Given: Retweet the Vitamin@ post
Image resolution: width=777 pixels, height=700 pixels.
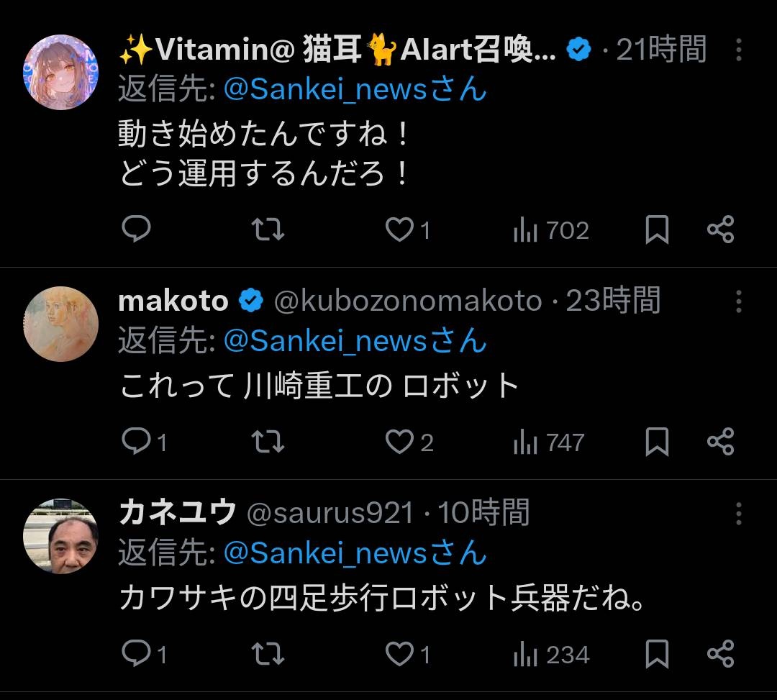Looking at the screenshot, I should pyautogui.click(x=268, y=229).
